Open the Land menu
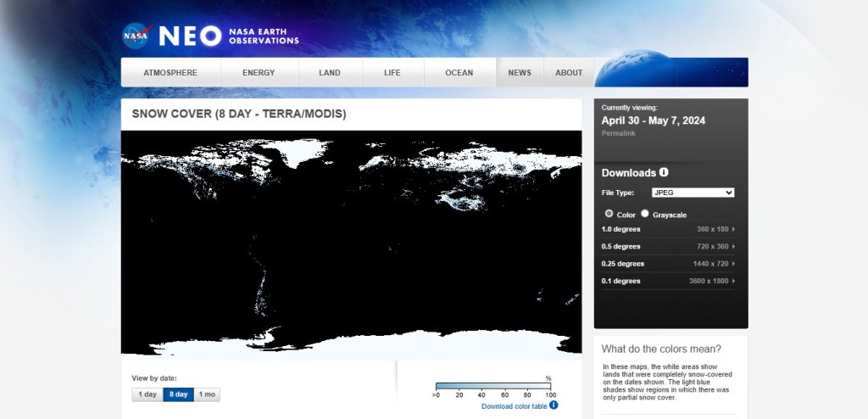 tap(330, 73)
